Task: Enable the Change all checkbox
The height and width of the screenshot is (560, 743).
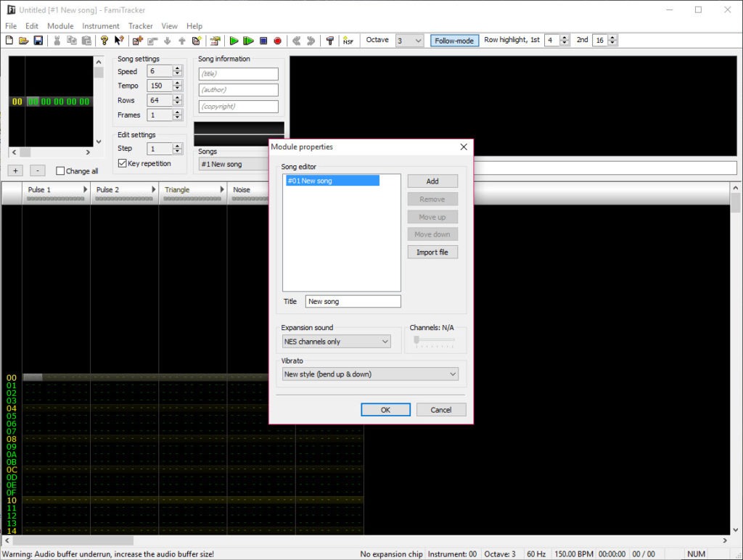Action: pos(60,171)
